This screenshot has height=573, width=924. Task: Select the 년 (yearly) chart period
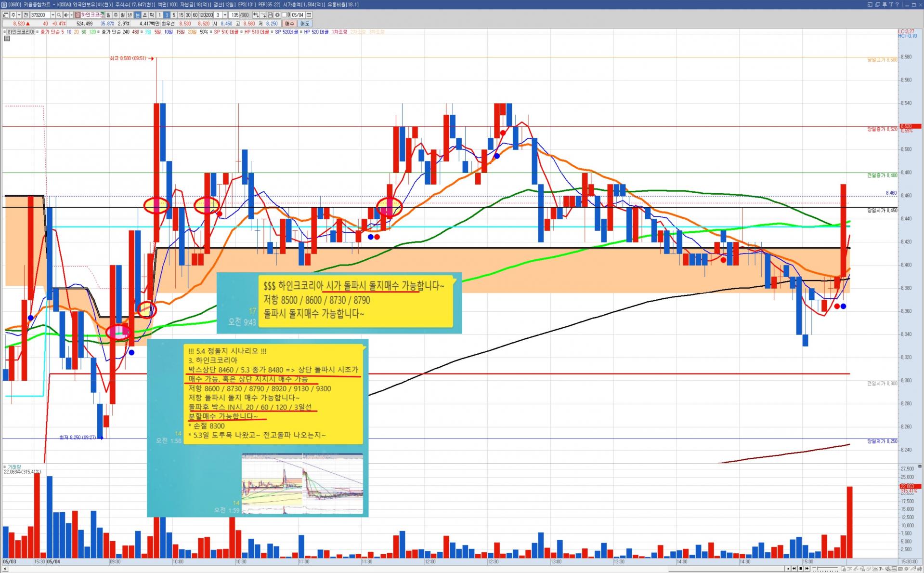tap(130, 15)
